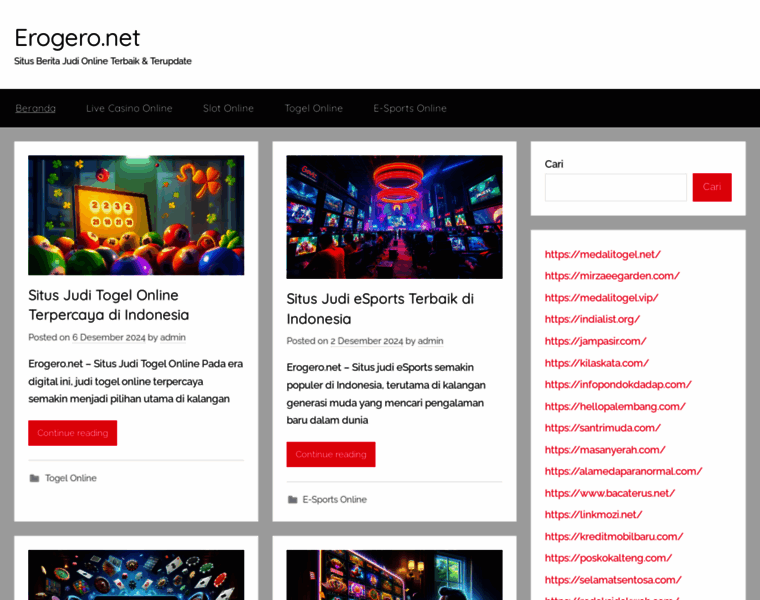Open the 6 Desember 2024 date link
The image size is (760, 600).
pos(109,337)
